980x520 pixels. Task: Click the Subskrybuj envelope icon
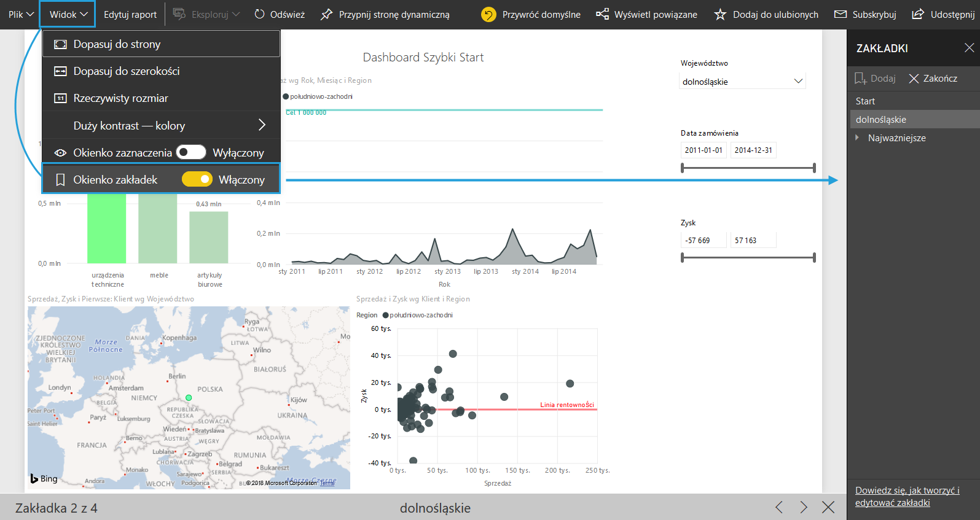pyautogui.click(x=840, y=14)
